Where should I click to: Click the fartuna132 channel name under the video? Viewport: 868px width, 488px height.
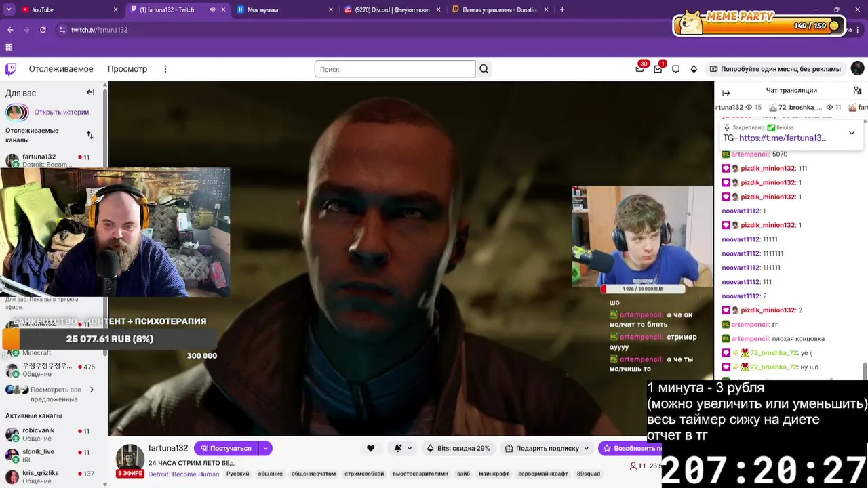click(x=167, y=448)
